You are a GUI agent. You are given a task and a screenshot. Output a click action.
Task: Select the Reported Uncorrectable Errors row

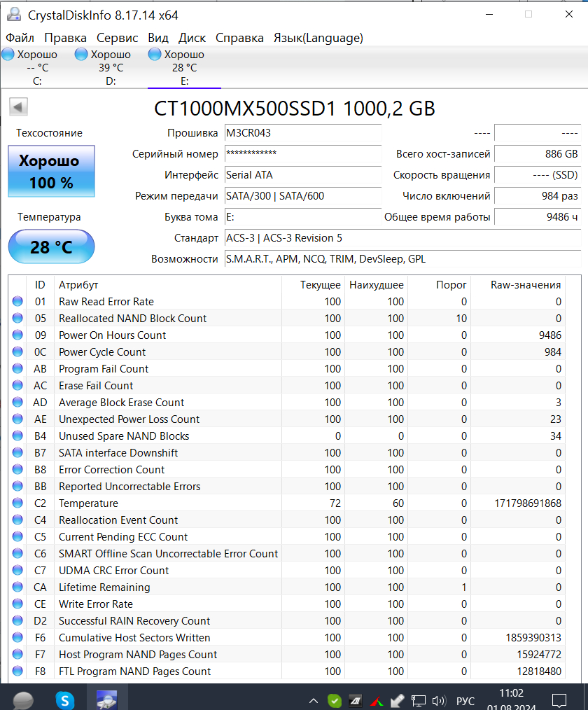(x=286, y=487)
